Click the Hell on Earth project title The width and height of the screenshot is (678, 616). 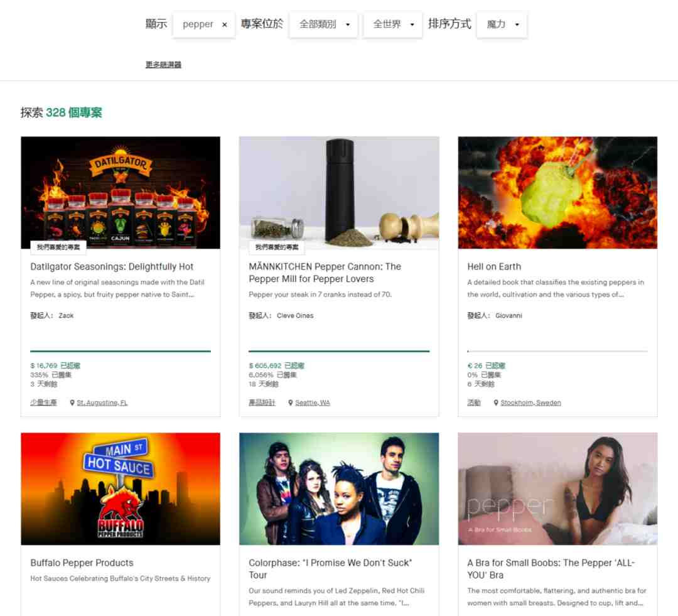click(x=494, y=267)
